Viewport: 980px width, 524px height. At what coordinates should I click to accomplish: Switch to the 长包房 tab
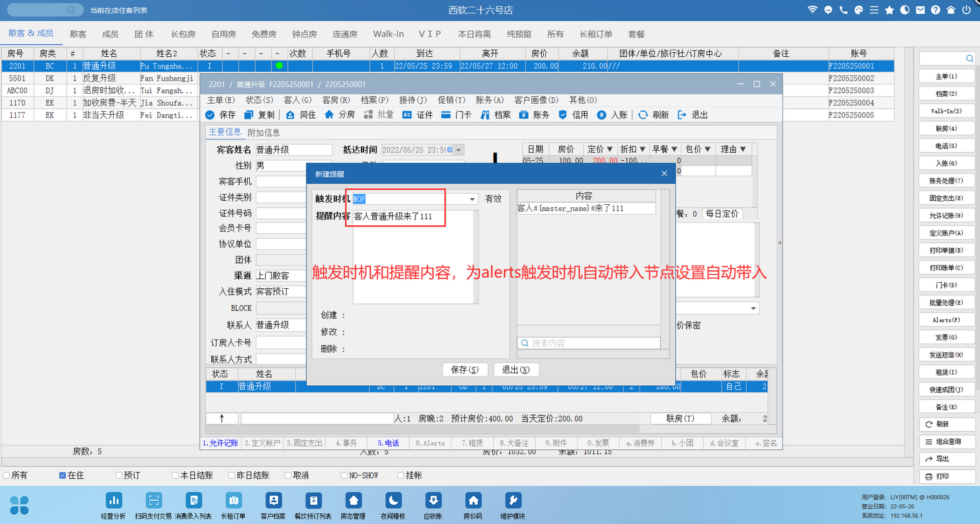click(x=183, y=34)
